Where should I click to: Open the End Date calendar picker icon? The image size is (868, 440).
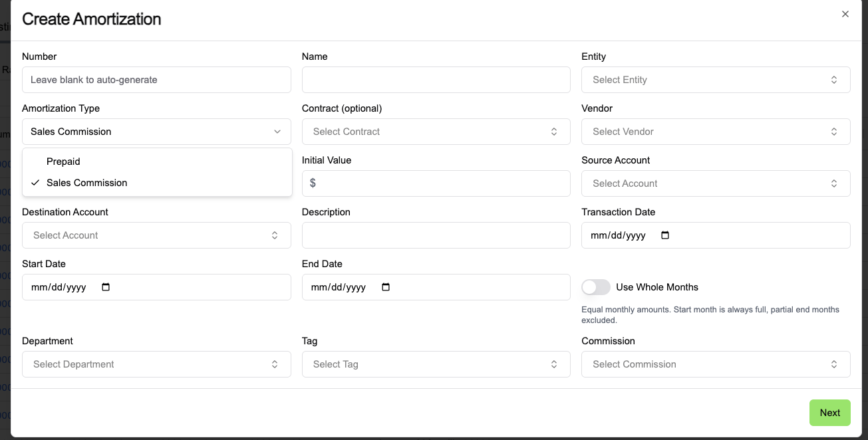point(386,287)
